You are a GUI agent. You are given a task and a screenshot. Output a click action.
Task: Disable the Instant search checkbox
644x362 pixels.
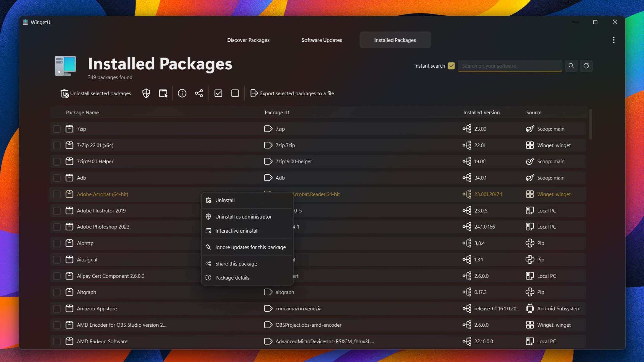click(451, 66)
